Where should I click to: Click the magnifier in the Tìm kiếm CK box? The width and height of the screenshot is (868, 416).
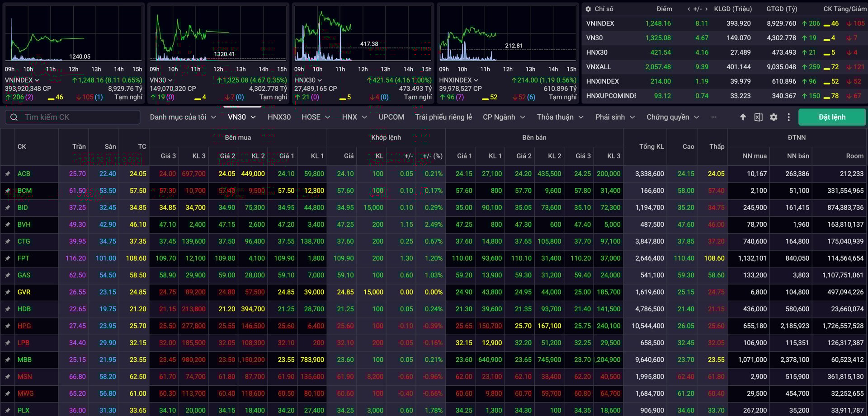pyautogui.click(x=14, y=117)
